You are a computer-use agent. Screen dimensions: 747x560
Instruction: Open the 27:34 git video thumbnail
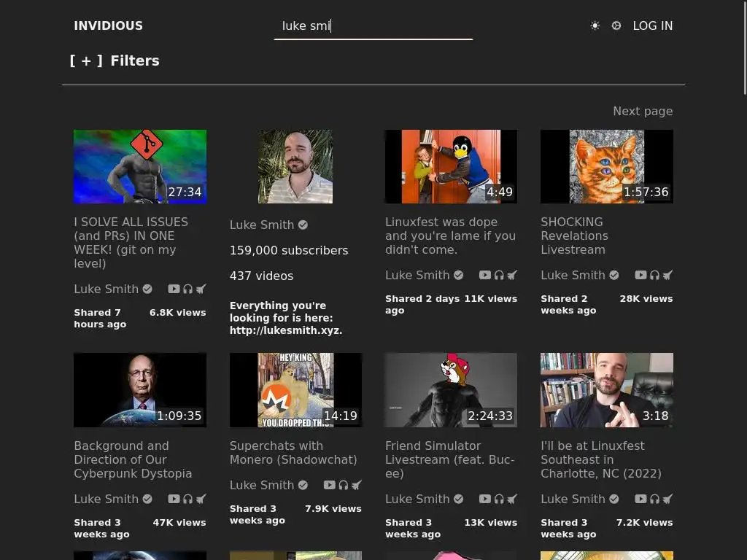[140, 167]
